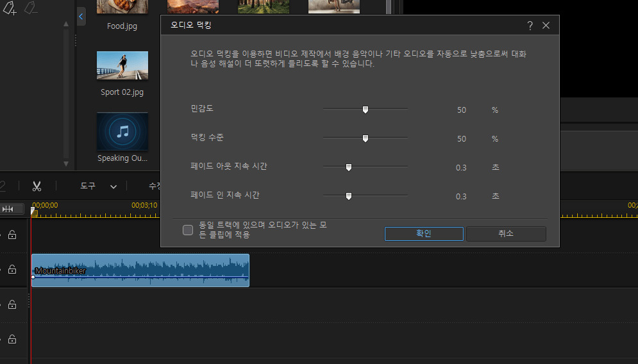Select the Sport 02.jpg thumbnail
The width and height of the screenshot is (638, 364).
coord(122,65)
